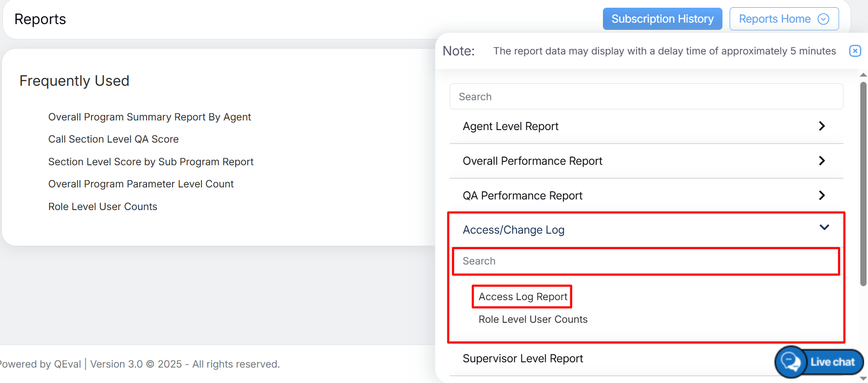Image resolution: width=868 pixels, height=383 pixels.
Task: Focus the Access/Change Log search box
Action: (646, 261)
